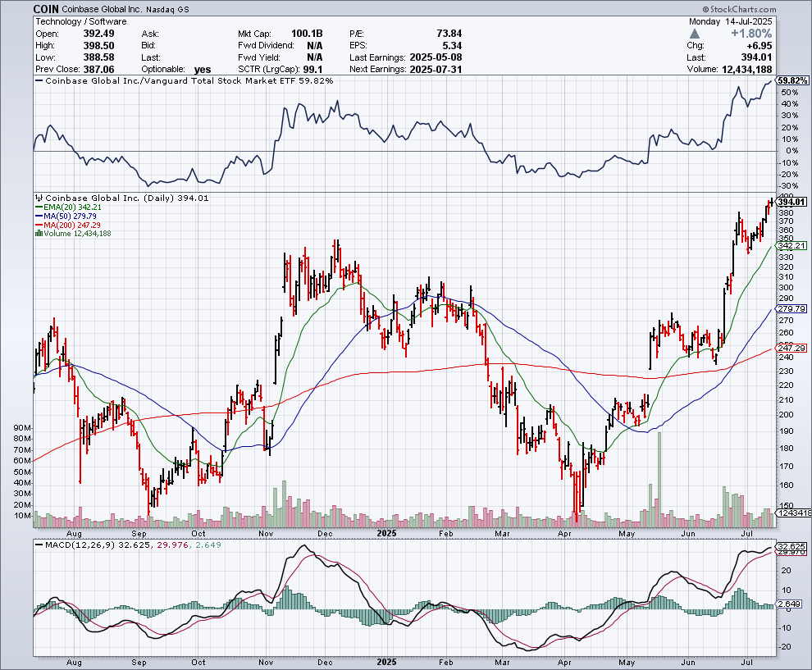Viewport: 812px width, 670px height.
Task: Select the EPS value '5.34'
Action: tap(452, 45)
